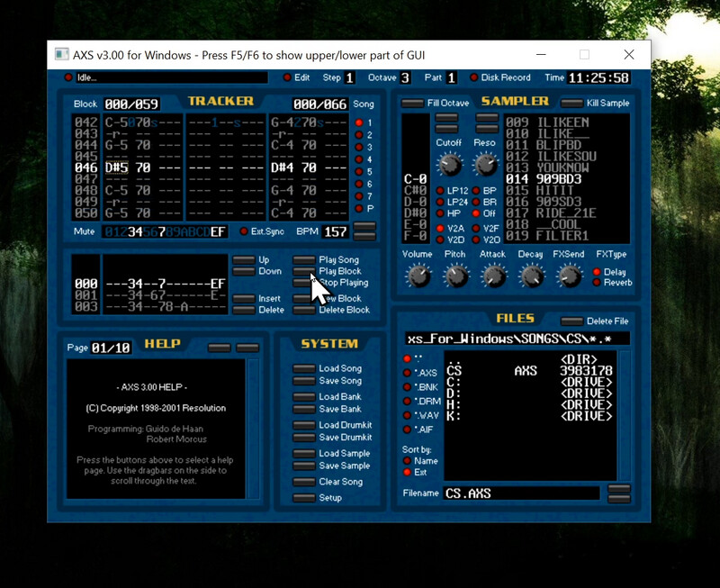Select the LP12 filter type
Viewport: 720px width, 588px height.
point(440,191)
